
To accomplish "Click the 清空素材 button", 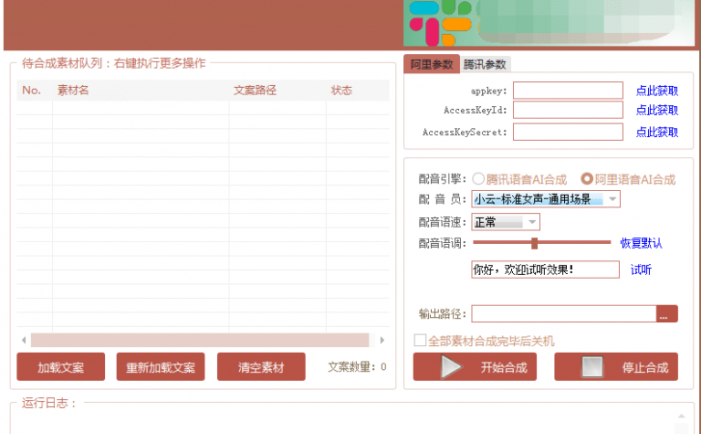I will [x=261, y=367].
